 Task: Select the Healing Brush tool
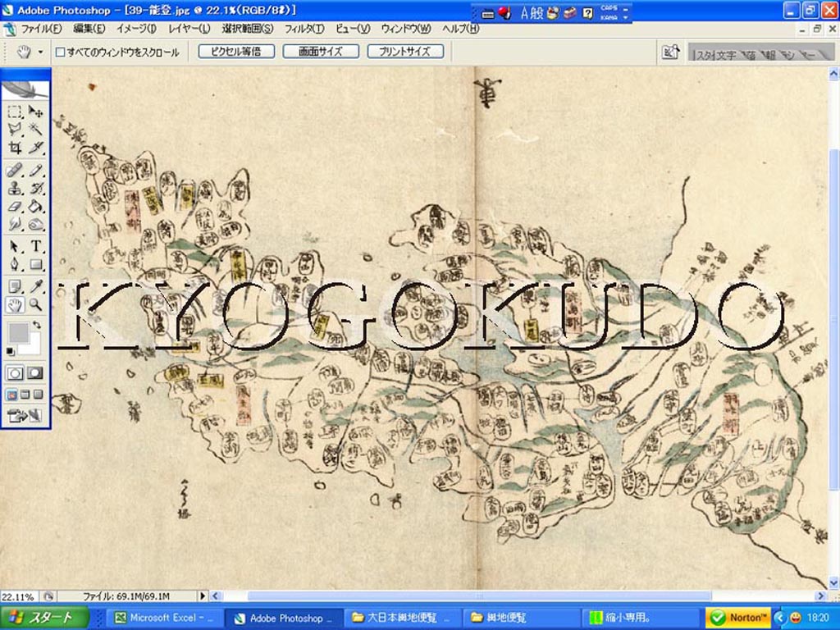16,171
